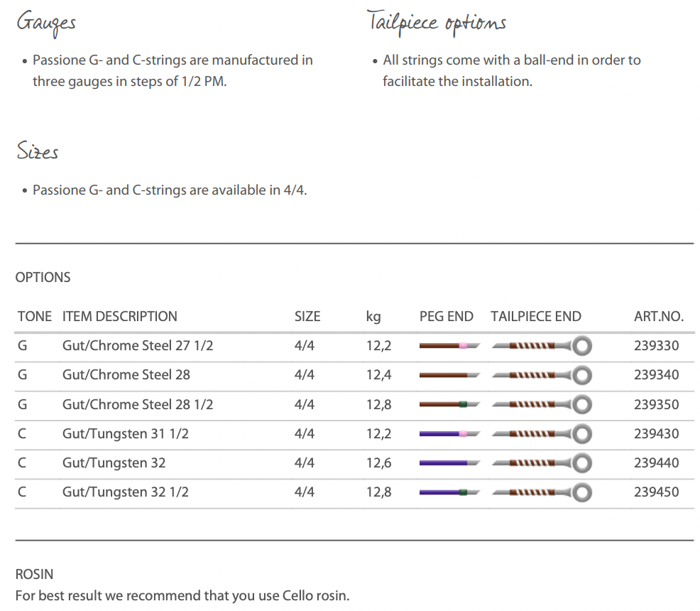Click tailpiece end ball icon for article 239430
Image resolution: width=700 pixels, height=611 pixels.
pos(582,433)
